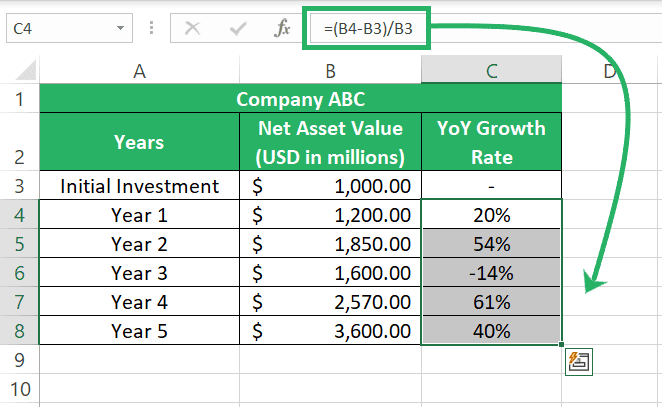The image size is (662, 407).
Task: Click the Company ABC title cell
Action: (301, 99)
